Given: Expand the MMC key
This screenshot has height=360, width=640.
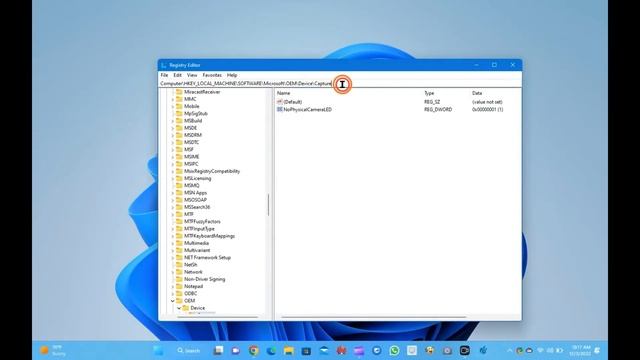Looking at the screenshot, I should click(173, 99).
